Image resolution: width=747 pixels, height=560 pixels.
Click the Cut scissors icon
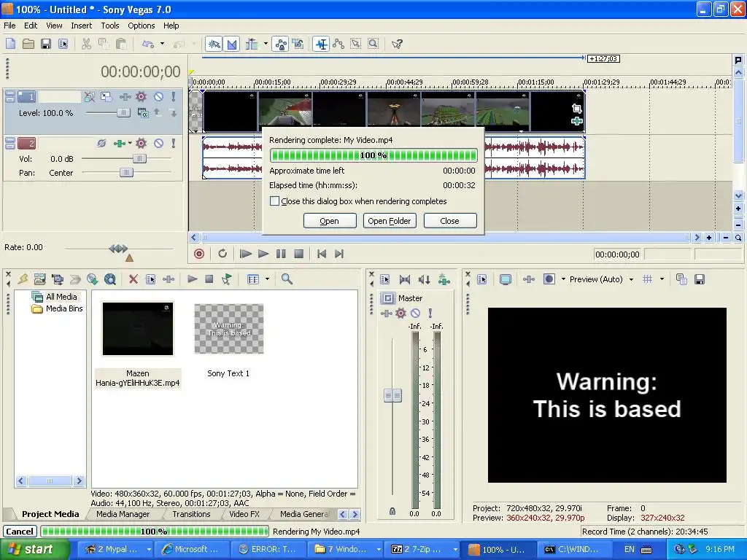tap(86, 44)
